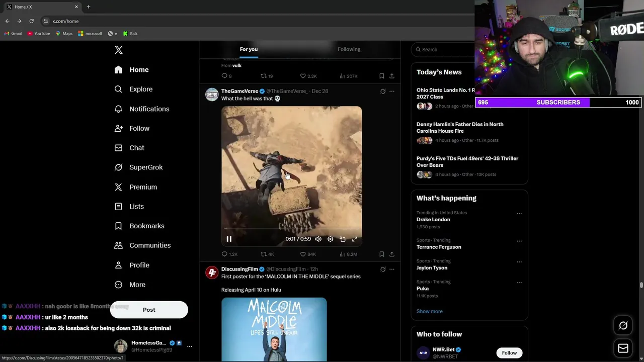The image size is (644, 362).
Task: Go back in the browser
Action: (x=7, y=21)
